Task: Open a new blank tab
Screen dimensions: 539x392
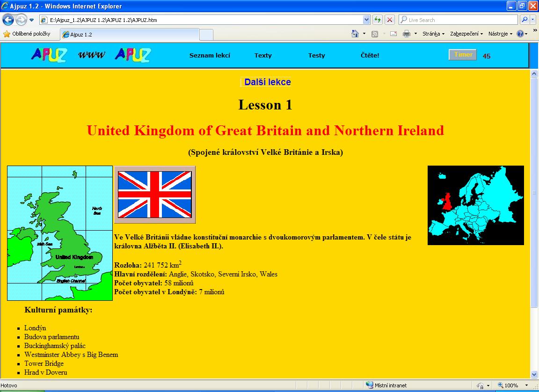Action: click(x=206, y=35)
